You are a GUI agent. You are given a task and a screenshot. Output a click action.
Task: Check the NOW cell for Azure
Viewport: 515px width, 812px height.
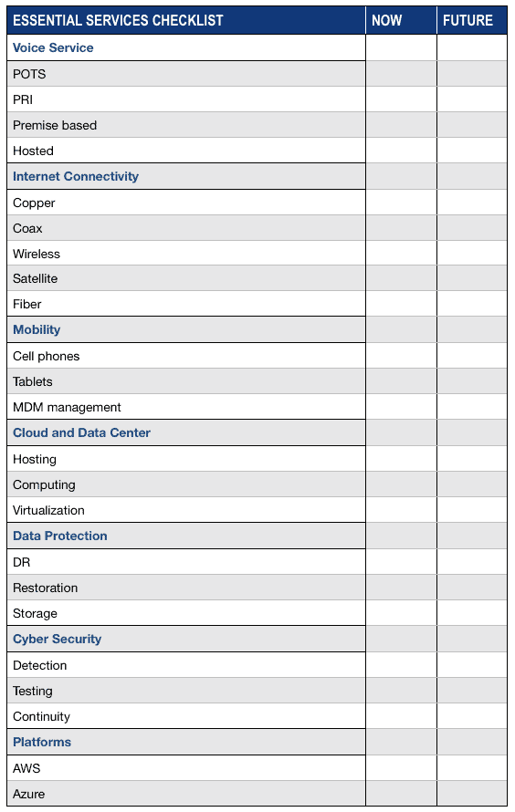coord(401,793)
